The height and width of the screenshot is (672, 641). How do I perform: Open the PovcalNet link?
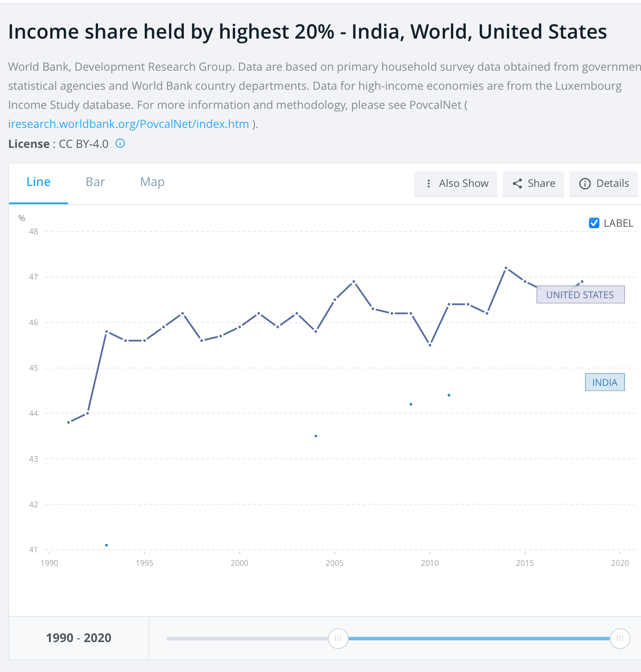pyautogui.click(x=128, y=124)
